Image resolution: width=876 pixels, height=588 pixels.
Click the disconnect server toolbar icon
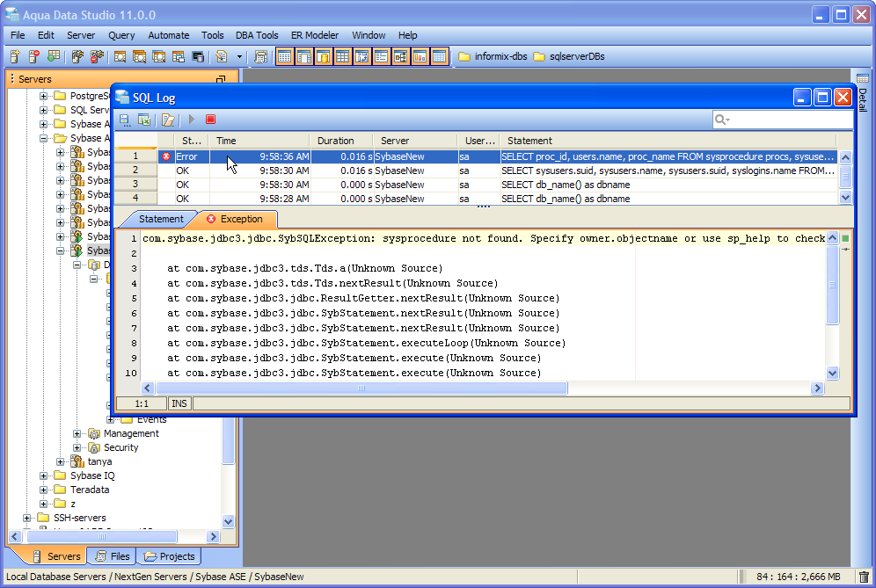point(97,56)
